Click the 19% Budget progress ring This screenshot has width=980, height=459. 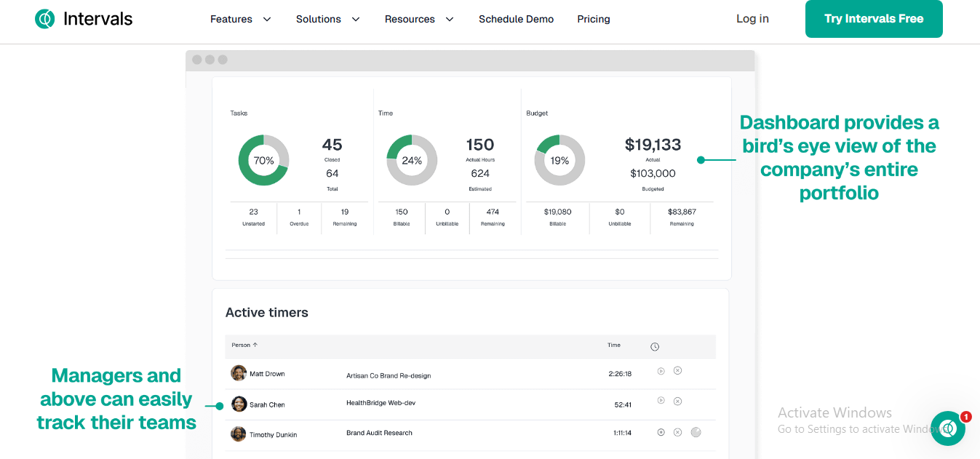click(559, 160)
